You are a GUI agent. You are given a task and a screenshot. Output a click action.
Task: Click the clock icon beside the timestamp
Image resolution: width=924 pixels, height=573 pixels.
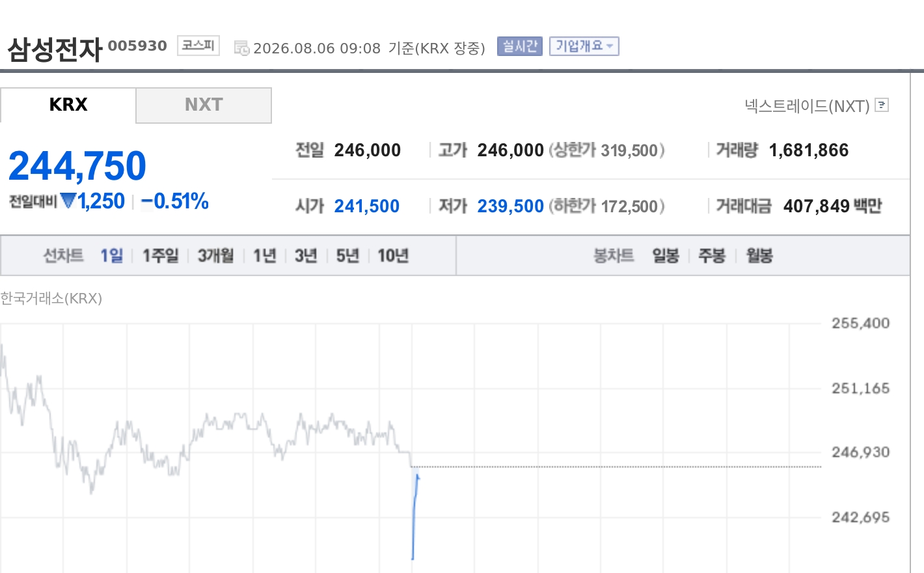241,48
